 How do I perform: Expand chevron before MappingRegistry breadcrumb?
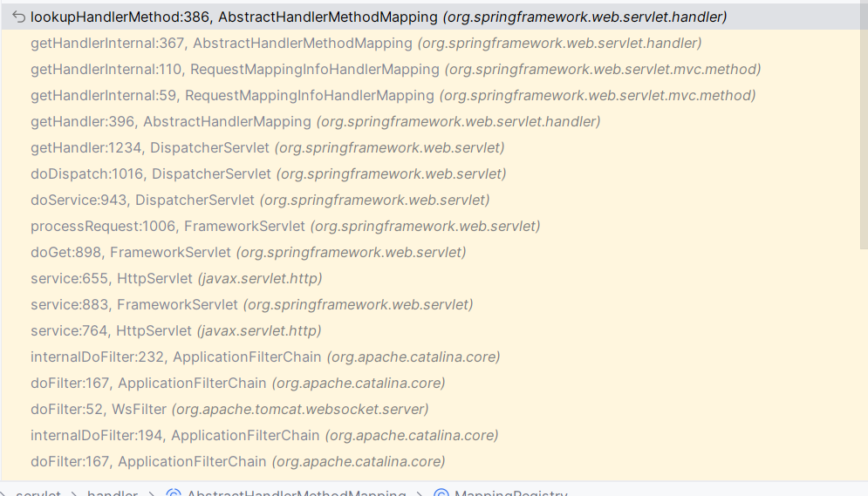coord(420,493)
